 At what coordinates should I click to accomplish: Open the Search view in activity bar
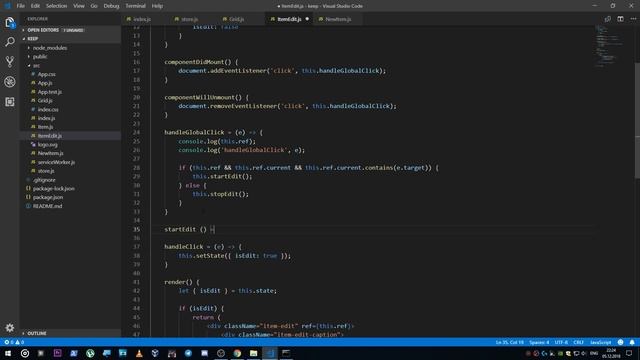point(10,42)
